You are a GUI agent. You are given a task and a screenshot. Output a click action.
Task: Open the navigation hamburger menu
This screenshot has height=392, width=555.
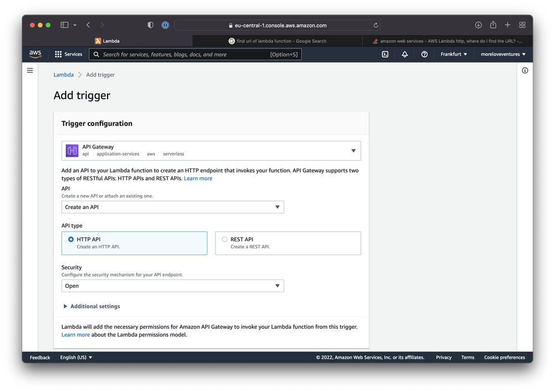[x=30, y=70]
